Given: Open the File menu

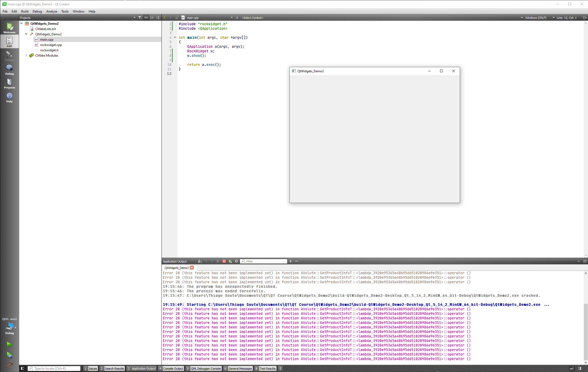Looking at the screenshot, I should click(x=5, y=11).
